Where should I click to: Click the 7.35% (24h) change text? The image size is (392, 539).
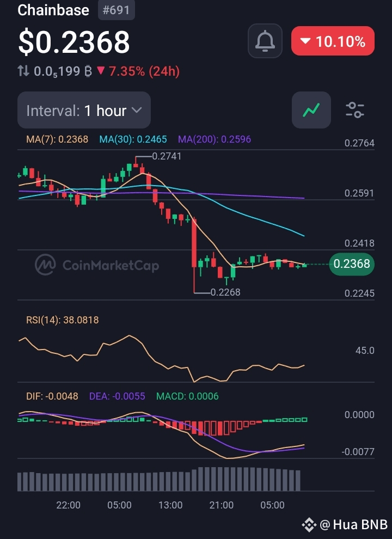point(144,71)
